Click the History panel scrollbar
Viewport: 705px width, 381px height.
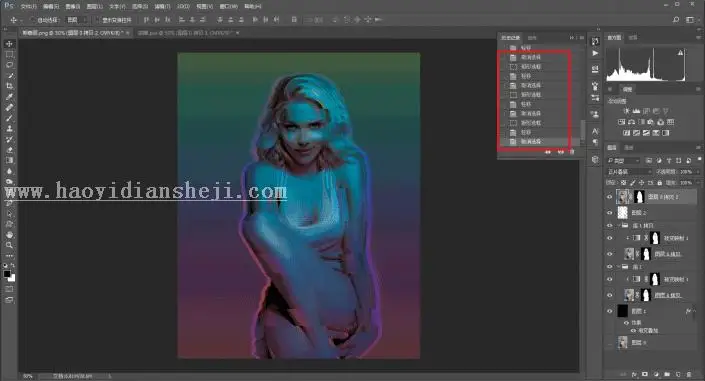click(x=583, y=130)
